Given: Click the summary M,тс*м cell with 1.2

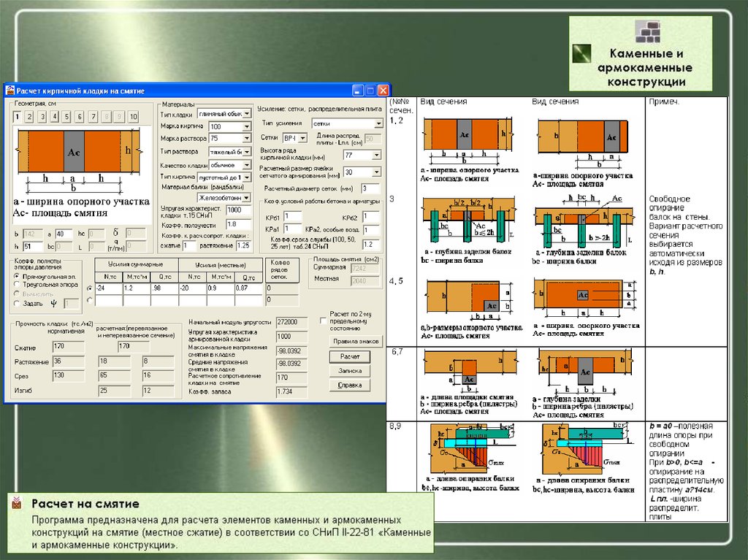Looking at the screenshot, I should pos(137,288).
